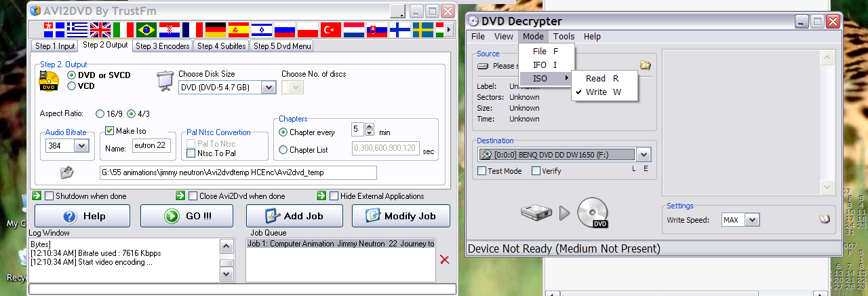This screenshot has width=868, height=296.
Task: Click the temp folder browse icon
Action: pos(66,172)
